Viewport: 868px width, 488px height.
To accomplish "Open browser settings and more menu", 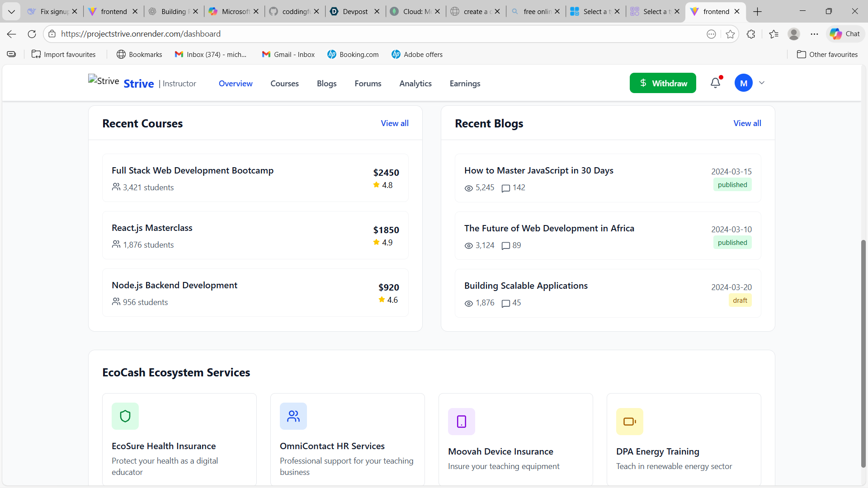I will point(814,34).
